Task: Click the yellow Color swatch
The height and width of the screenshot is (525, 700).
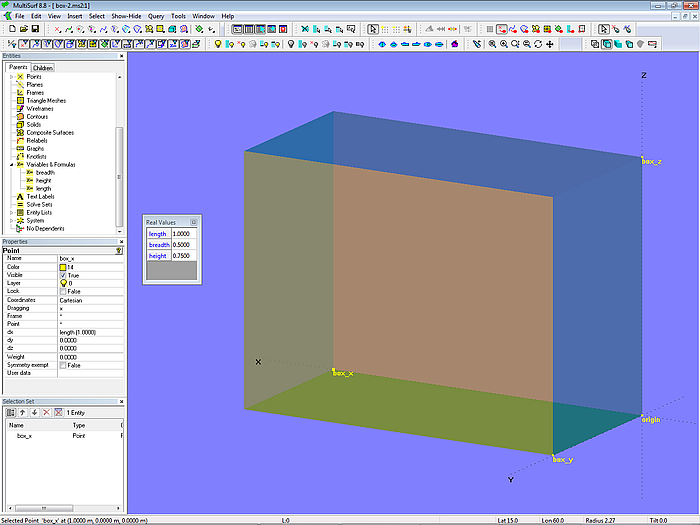Action: 63,267
